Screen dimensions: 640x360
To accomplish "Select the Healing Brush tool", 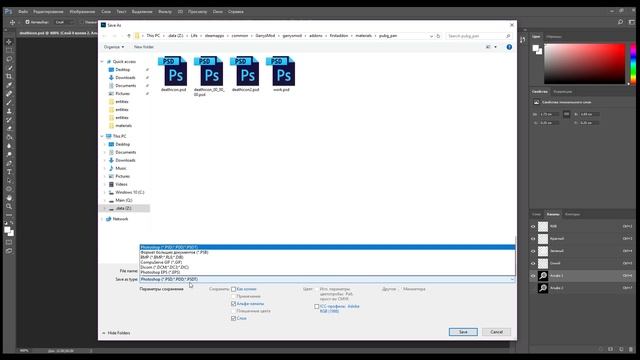I will (9, 93).
